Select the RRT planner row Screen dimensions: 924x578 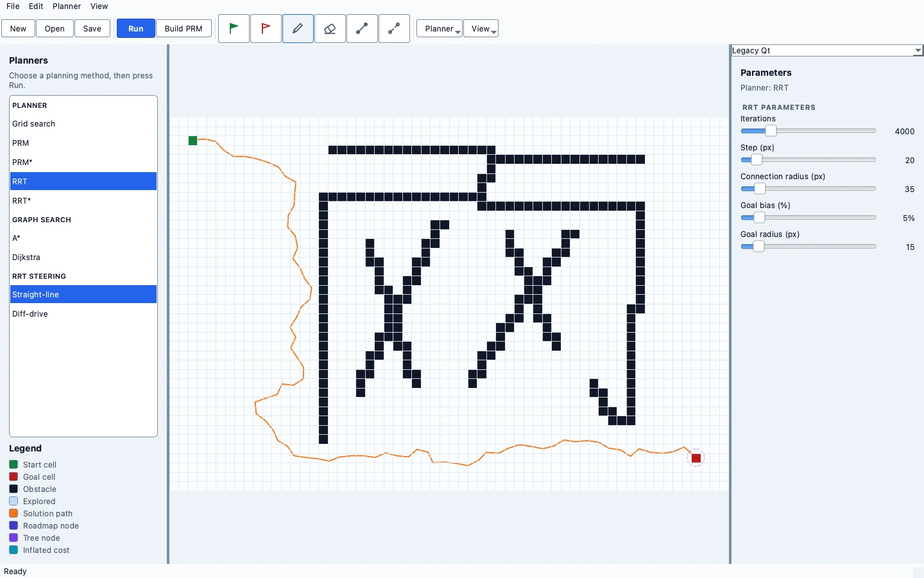(83, 182)
